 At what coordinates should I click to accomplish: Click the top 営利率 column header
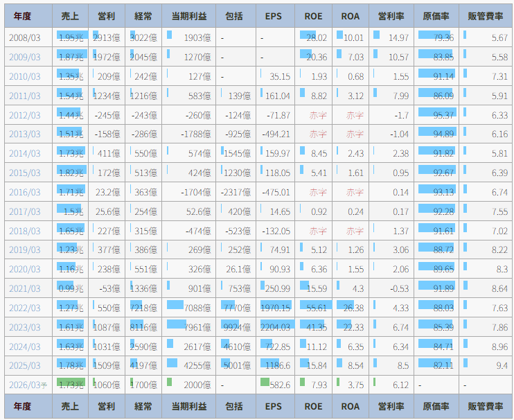pos(391,16)
